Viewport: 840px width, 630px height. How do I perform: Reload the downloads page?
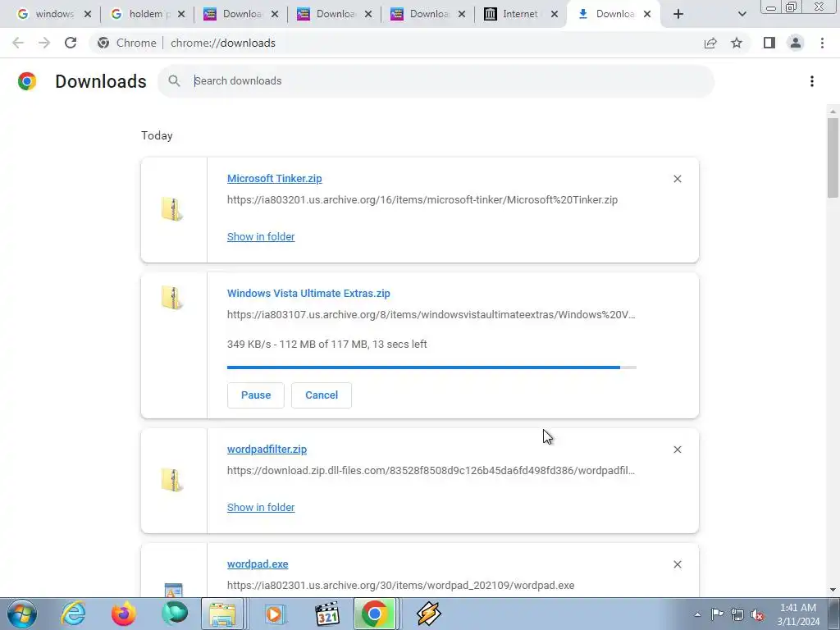[71, 43]
